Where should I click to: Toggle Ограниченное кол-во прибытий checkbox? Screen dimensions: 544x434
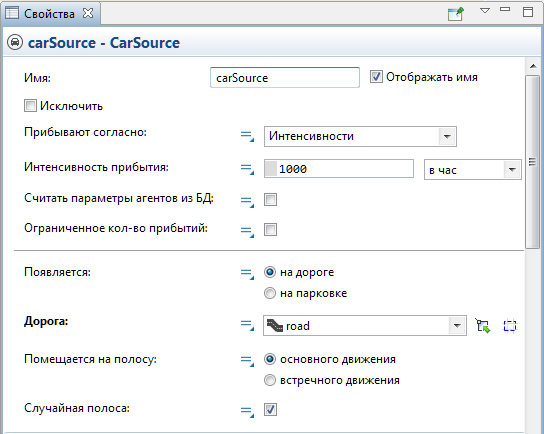[270, 229]
